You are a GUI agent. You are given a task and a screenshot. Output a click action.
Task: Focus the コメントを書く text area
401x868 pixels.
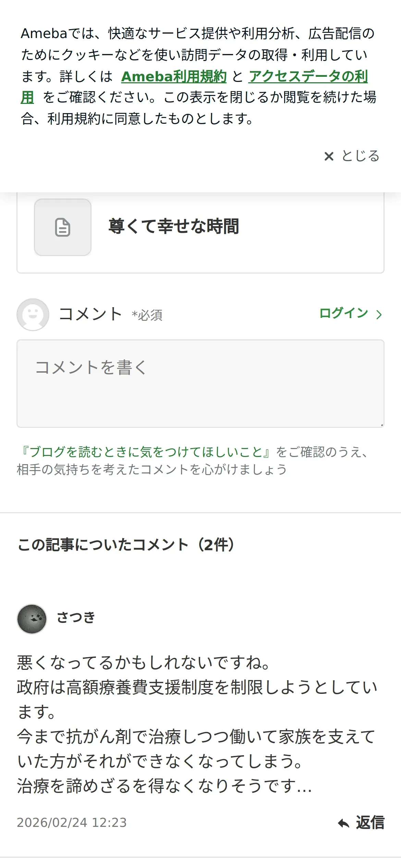click(x=200, y=383)
